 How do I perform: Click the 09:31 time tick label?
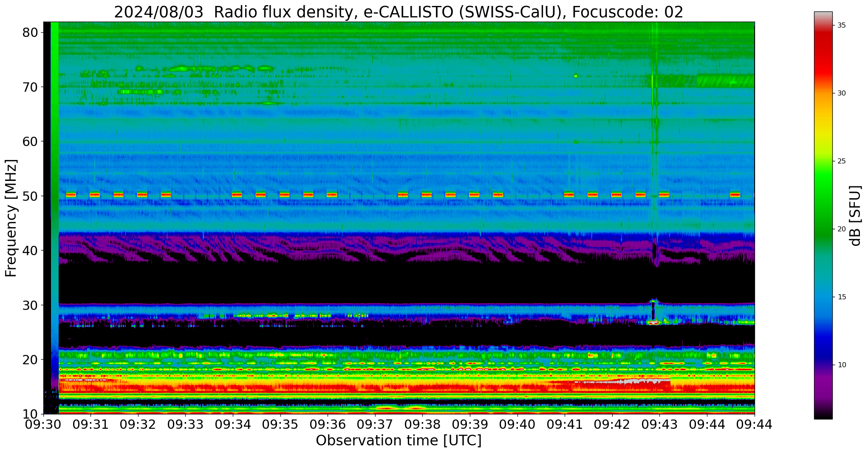[x=91, y=424]
